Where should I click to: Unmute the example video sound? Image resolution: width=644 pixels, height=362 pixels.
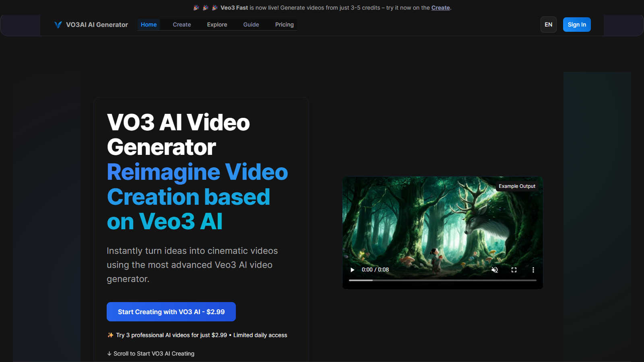495,270
